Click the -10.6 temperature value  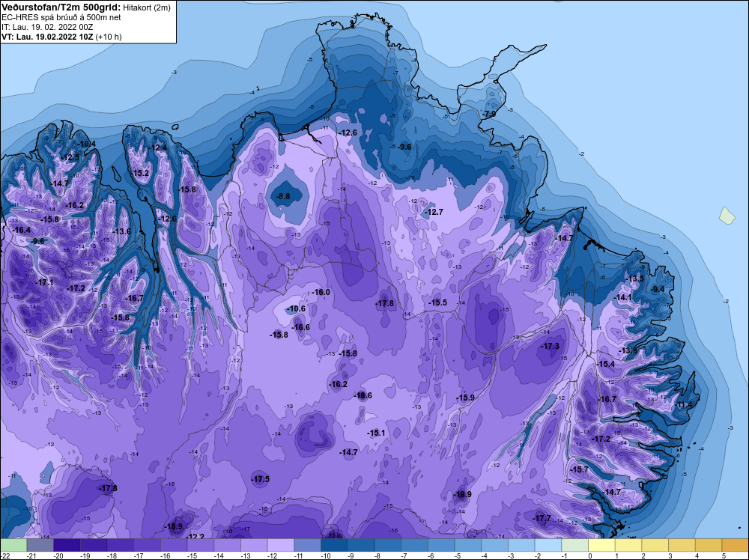coord(296,309)
